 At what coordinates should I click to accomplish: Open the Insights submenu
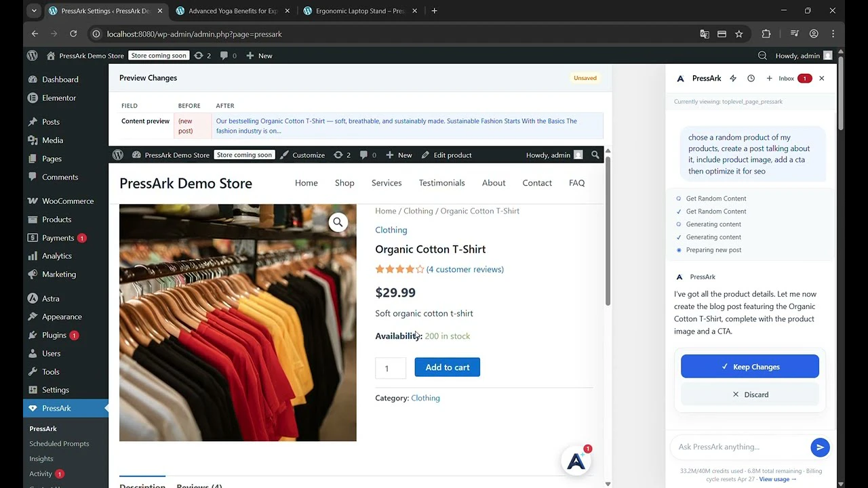41,459
